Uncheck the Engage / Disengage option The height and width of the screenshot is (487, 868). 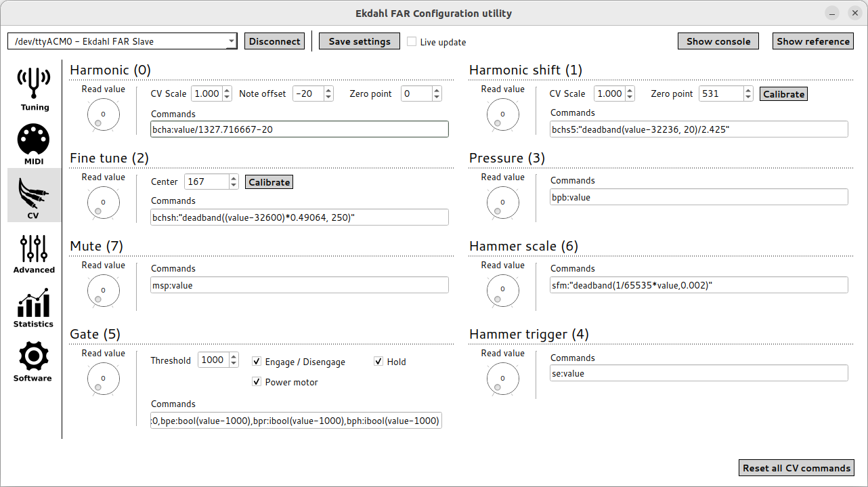[x=257, y=362]
